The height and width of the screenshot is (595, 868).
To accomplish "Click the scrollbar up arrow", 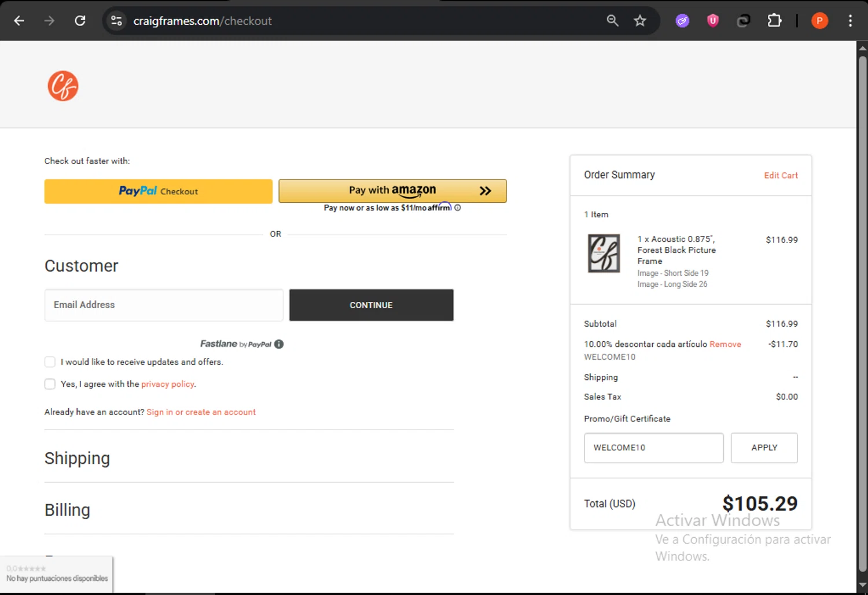I will click(862, 48).
